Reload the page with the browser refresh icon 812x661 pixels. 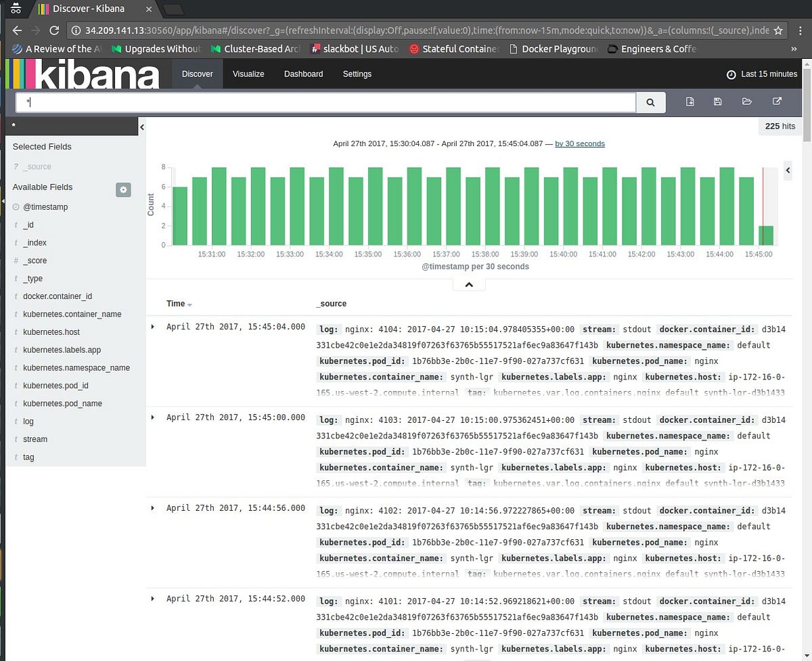54,30
